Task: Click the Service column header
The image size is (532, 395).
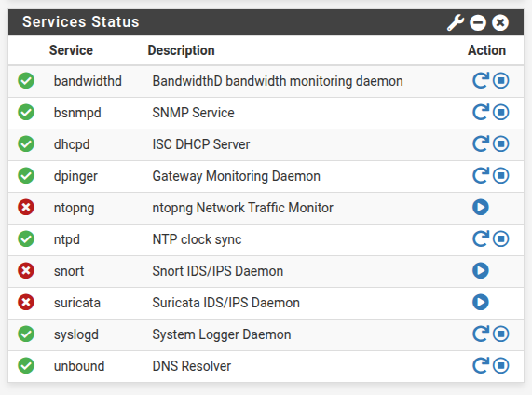Action: click(x=71, y=50)
